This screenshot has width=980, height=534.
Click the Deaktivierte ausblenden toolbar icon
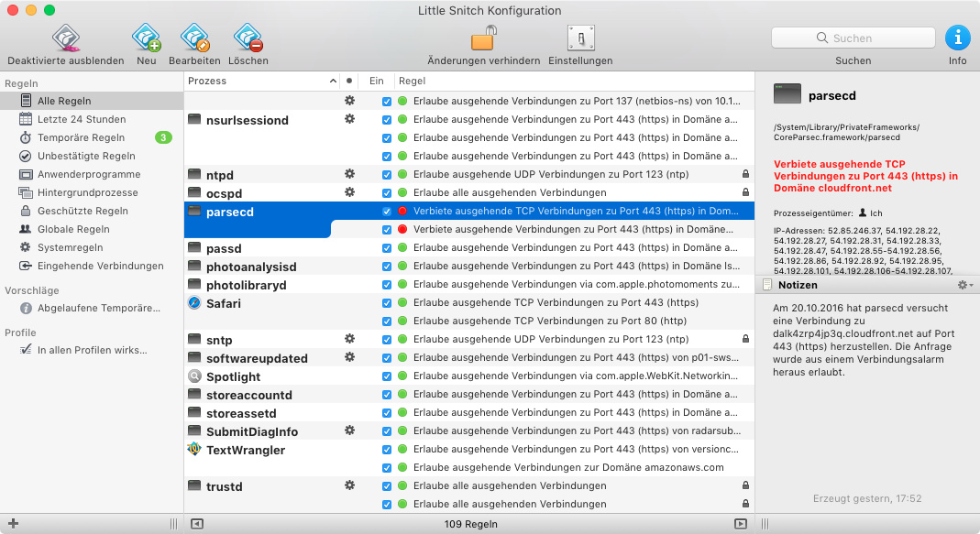point(66,38)
